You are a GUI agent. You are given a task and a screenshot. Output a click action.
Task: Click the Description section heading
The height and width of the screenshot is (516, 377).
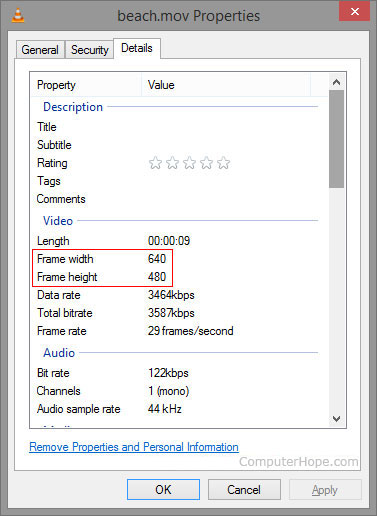[73, 107]
